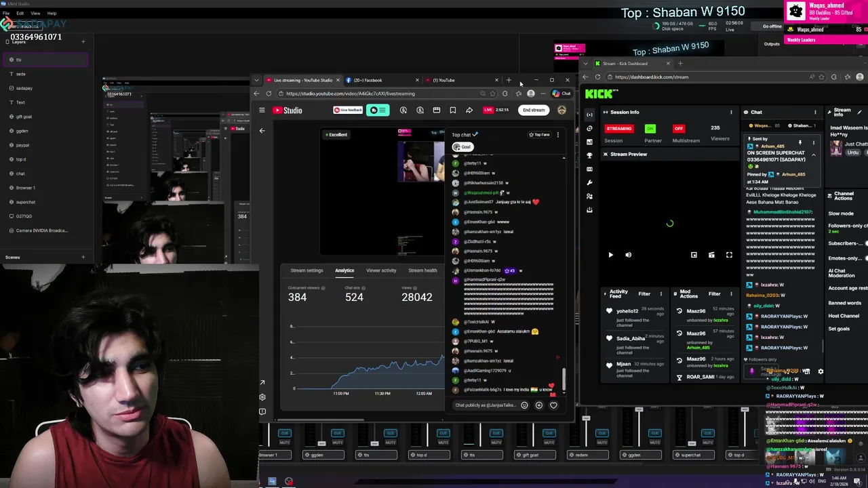Click the YouTube chat message input field
Viewport: 868px width, 488px height.
(486, 405)
